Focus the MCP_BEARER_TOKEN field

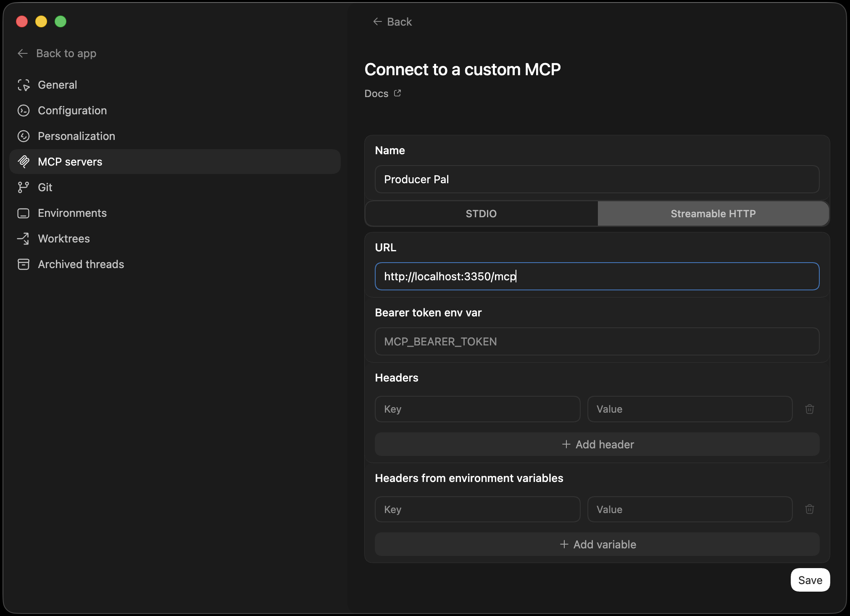[x=596, y=341]
